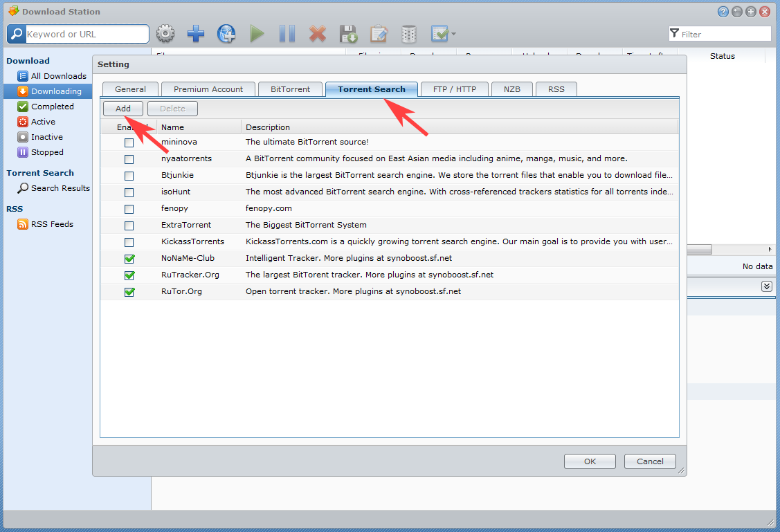Collapse the details panel chevron
This screenshot has width=780, height=532.
767,286
